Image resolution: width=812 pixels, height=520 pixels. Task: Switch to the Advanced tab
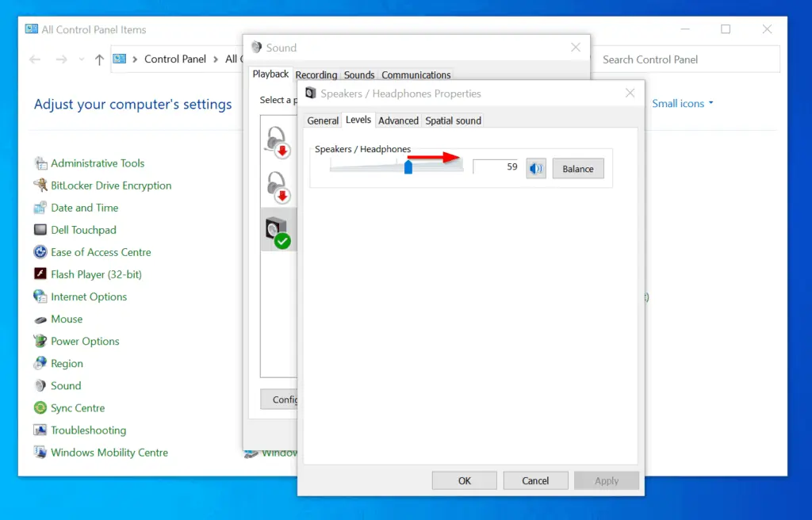[398, 120]
